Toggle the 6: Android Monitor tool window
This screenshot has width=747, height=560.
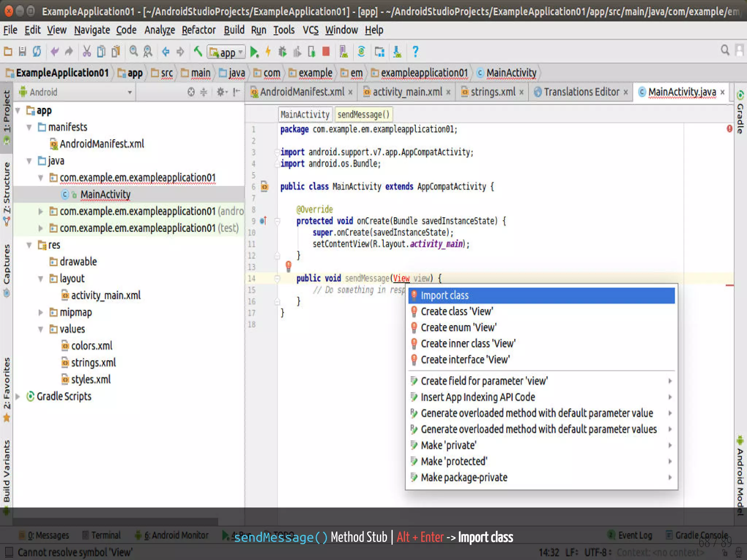(x=172, y=535)
